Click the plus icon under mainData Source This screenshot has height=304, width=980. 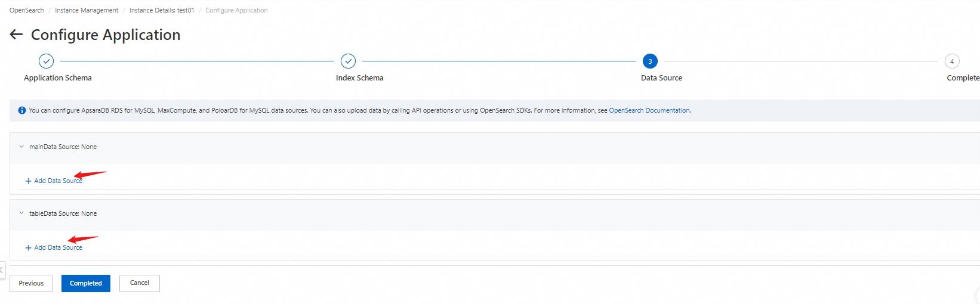click(28, 181)
